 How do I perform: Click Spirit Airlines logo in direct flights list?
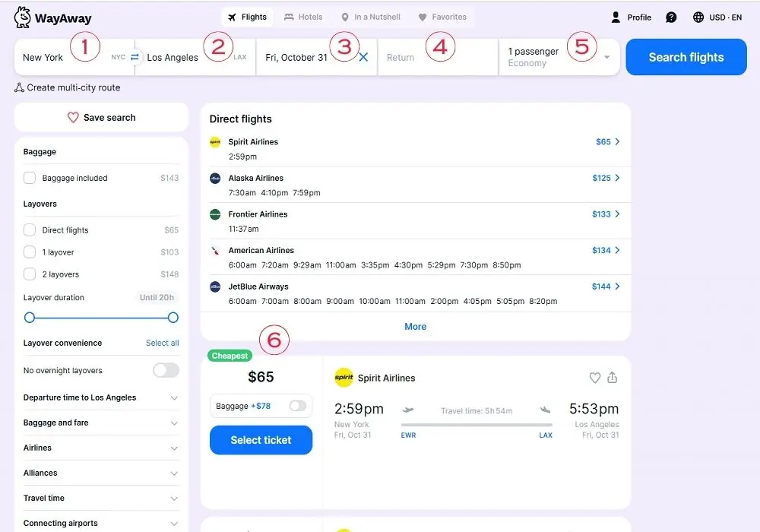tap(215, 142)
